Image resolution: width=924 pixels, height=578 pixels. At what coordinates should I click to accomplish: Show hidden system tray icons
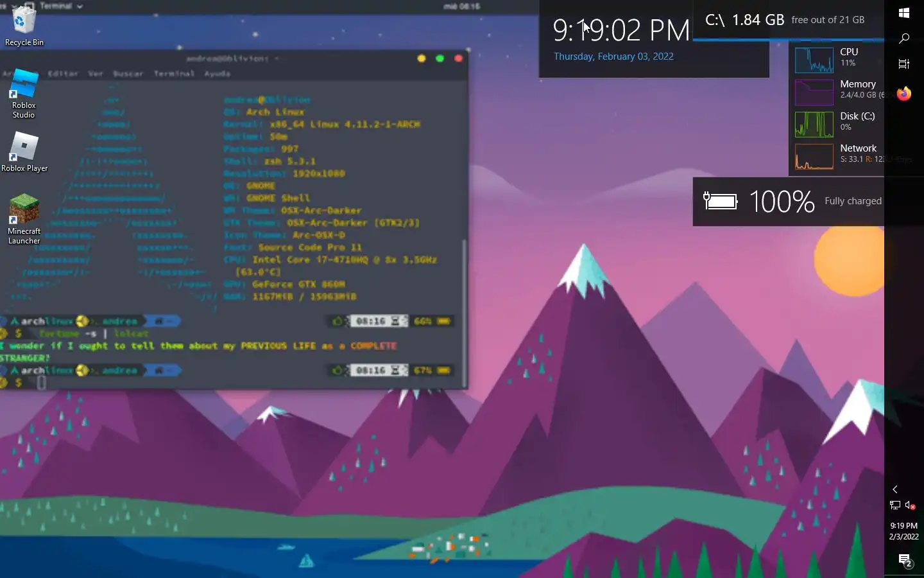(895, 489)
